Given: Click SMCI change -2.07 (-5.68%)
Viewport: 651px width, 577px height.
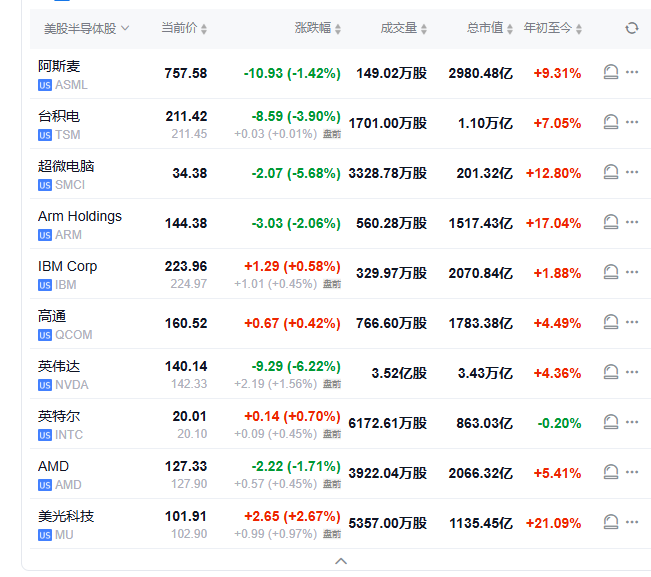Looking at the screenshot, I should (x=296, y=173).
